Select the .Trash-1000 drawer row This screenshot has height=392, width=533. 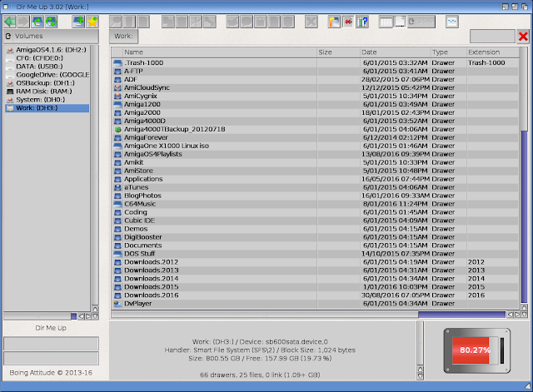pos(315,63)
